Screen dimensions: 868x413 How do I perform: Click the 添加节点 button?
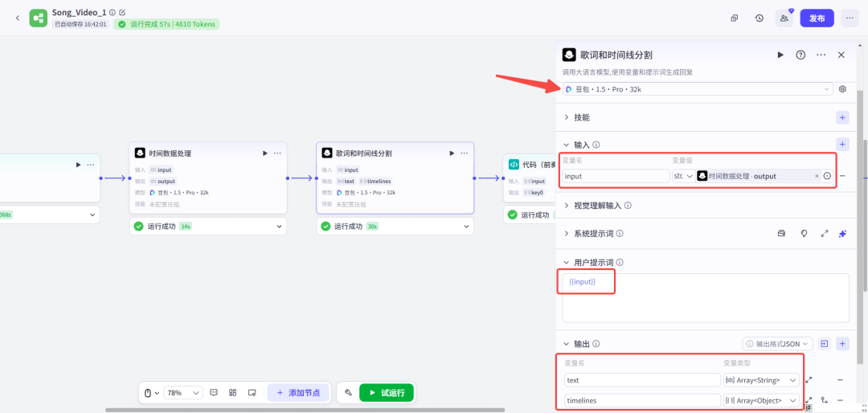tap(298, 393)
